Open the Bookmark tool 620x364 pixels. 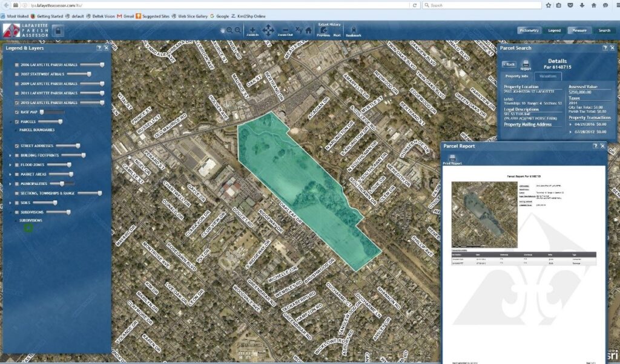354,31
